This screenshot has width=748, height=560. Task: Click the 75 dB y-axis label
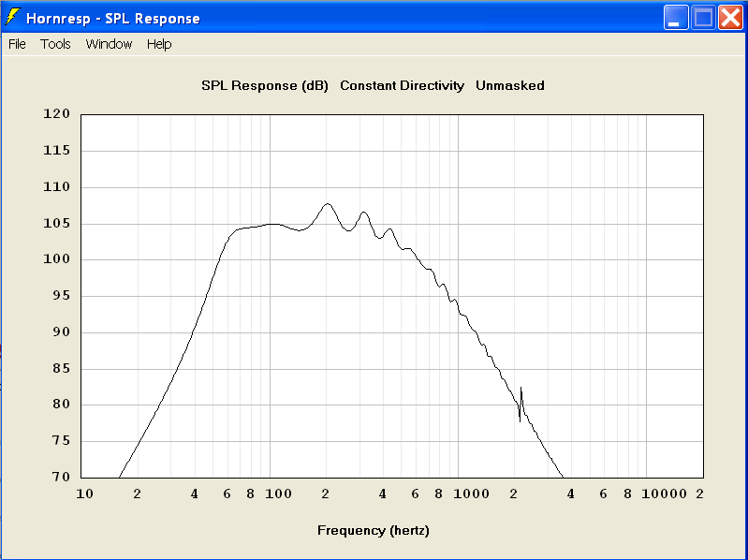tap(60, 441)
